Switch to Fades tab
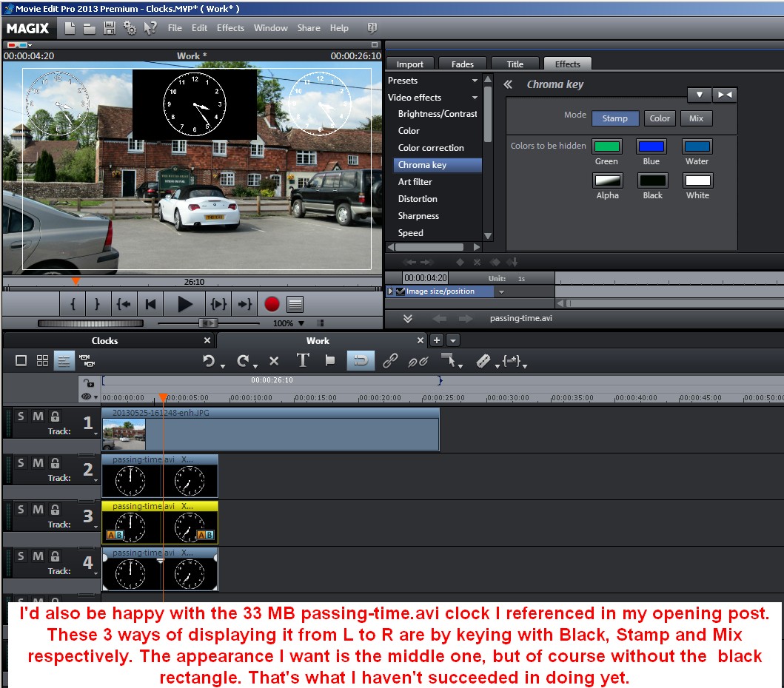The height and width of the screenshot is (688, 784). point(462,64)
